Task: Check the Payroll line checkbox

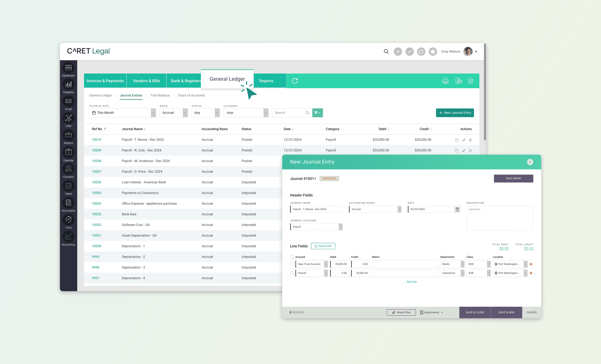Action: (x=292, y=273)
